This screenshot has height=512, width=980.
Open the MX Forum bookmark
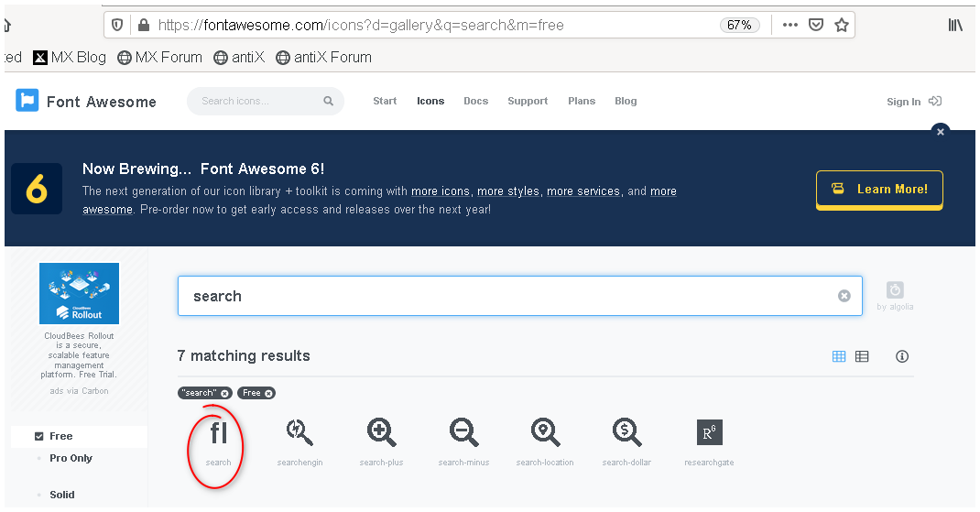160,58
